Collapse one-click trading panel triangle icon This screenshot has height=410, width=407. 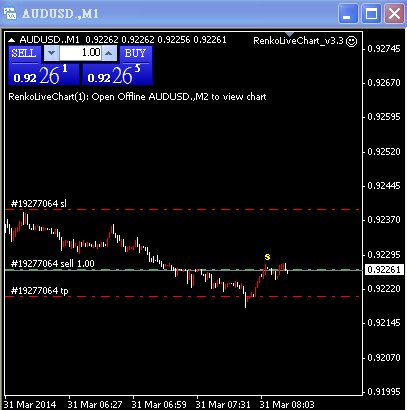click(12, 40)
